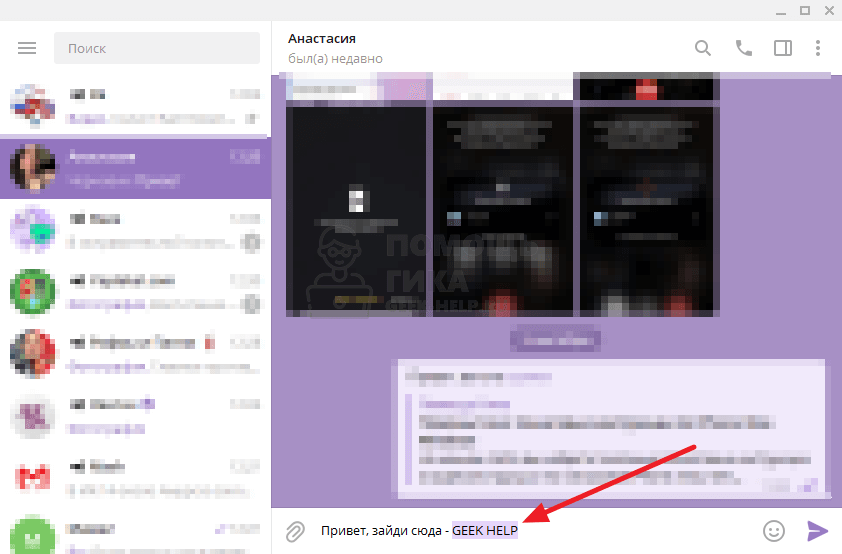Click the Поиск search field
842x554 pixels.
click(x=157, y=48)
